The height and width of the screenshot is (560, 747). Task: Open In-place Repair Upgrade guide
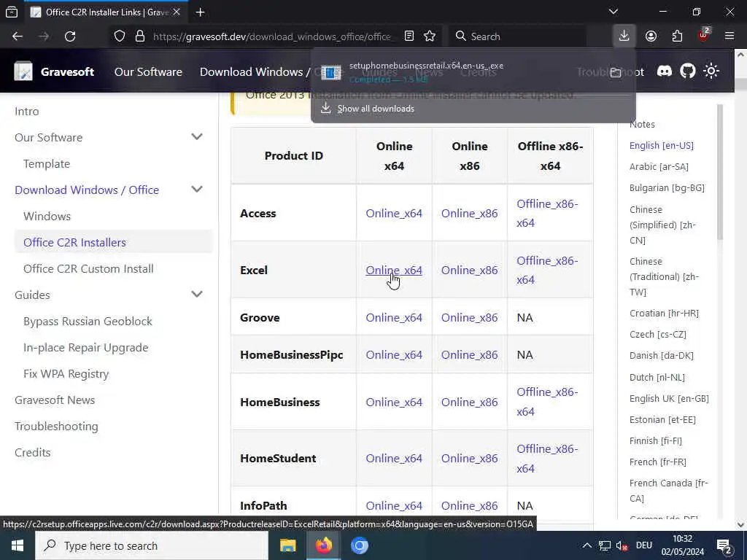tap(86, 348)
